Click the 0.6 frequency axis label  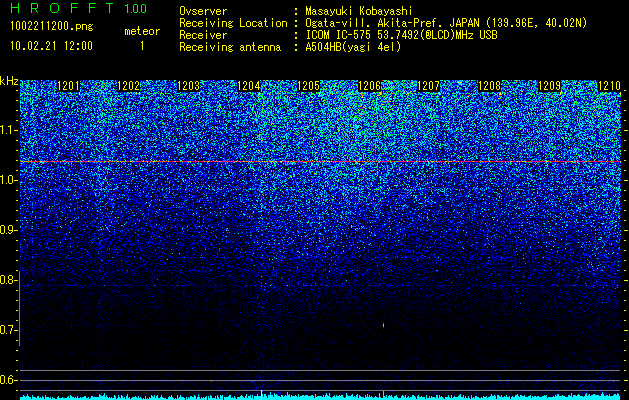click(8, 380)
